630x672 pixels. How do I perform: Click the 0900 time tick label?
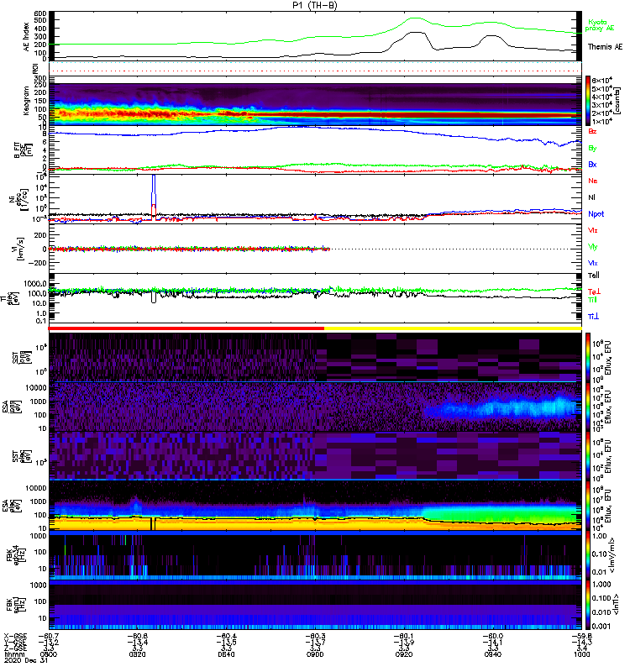pyautogui.click(x=315, y=654)
